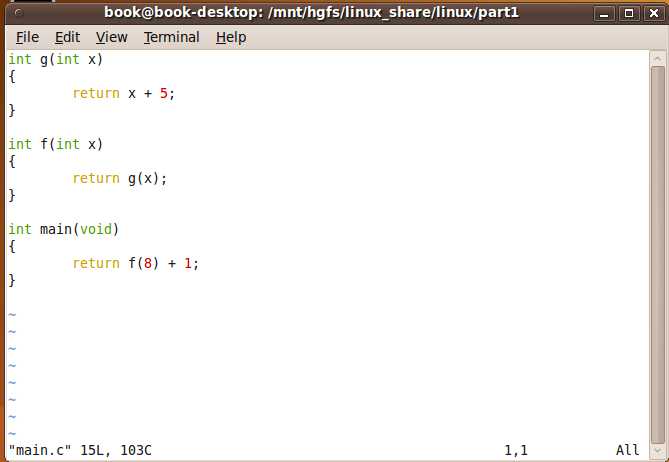Minimize the terminal window
Screen dimensions: 669x462
coord(604,14)
